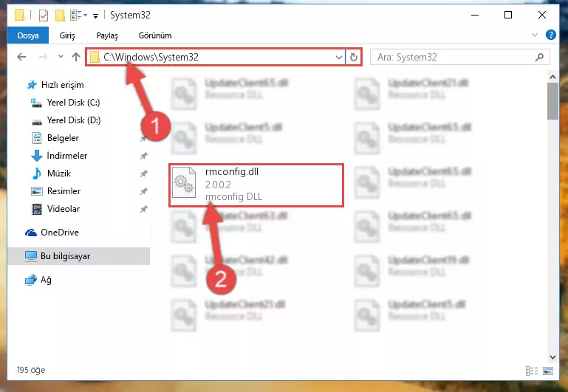Click the Properties quick access toolbar icon
Screen dimensions: 568x392
(x=43, y=16)
